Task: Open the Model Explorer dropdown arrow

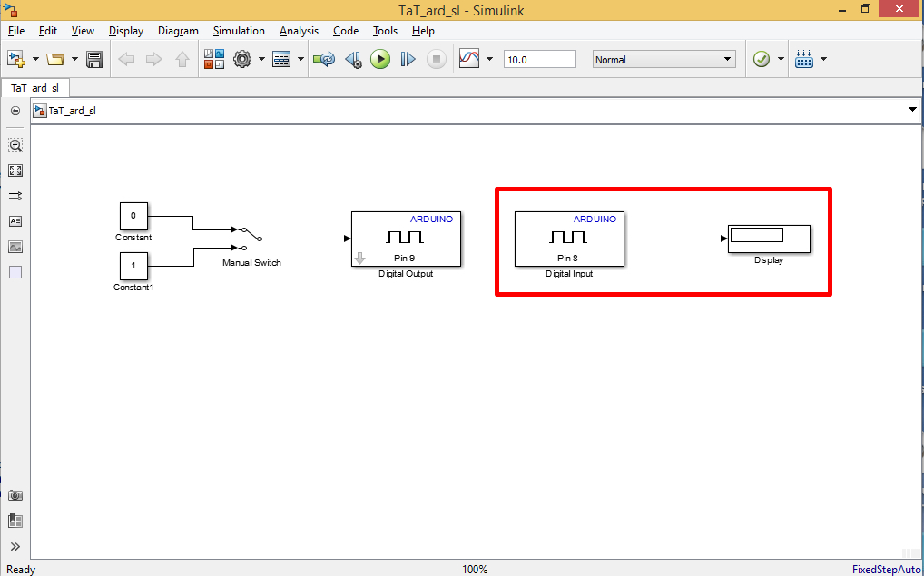Action: point(300,59)
